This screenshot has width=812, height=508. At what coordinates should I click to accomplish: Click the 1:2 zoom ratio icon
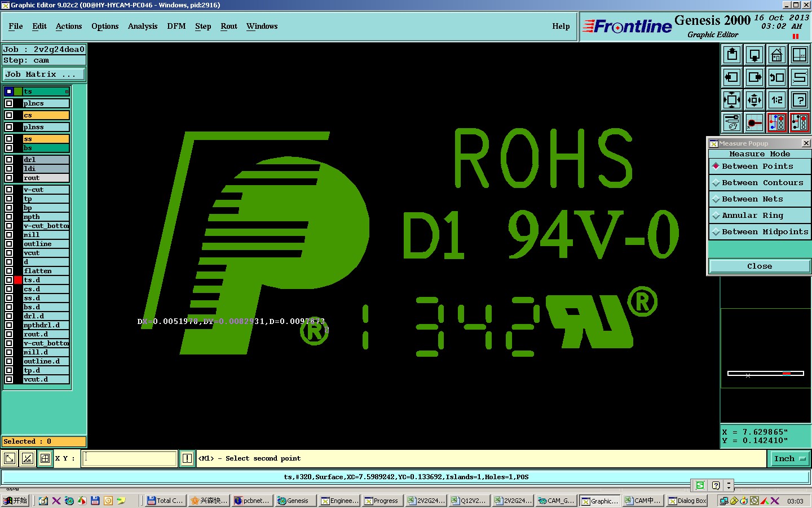[777, 100]
